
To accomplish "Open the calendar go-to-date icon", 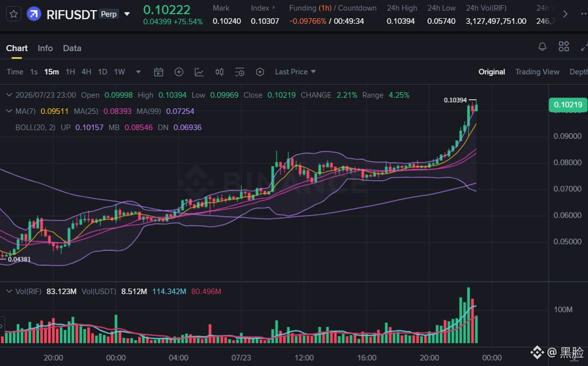I will click(x=159, y=72).
